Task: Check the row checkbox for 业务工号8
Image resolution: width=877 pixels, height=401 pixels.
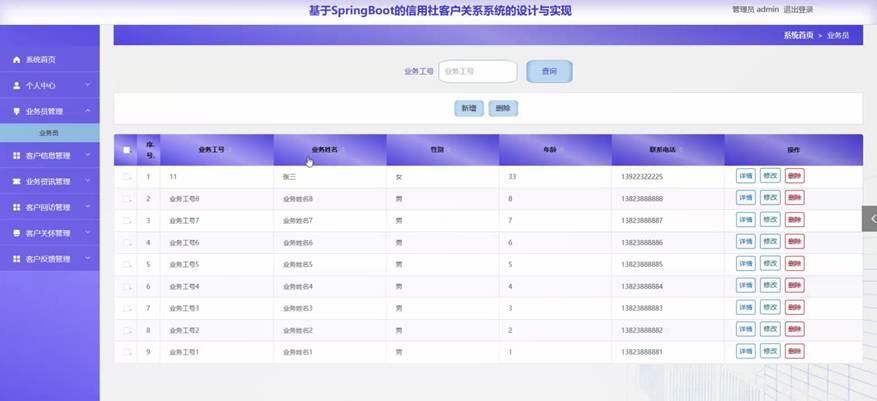Action: tap(126, 199)
